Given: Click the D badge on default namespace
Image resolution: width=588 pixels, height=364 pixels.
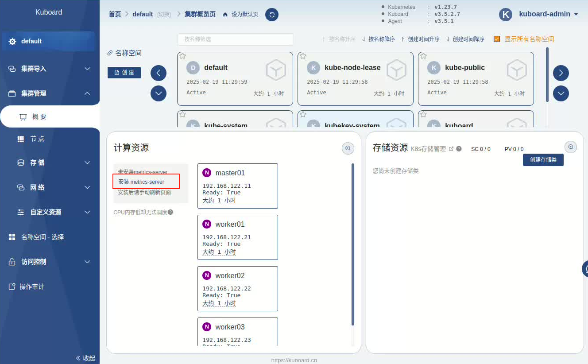Looking at the screenshot, I should [193, 68].
